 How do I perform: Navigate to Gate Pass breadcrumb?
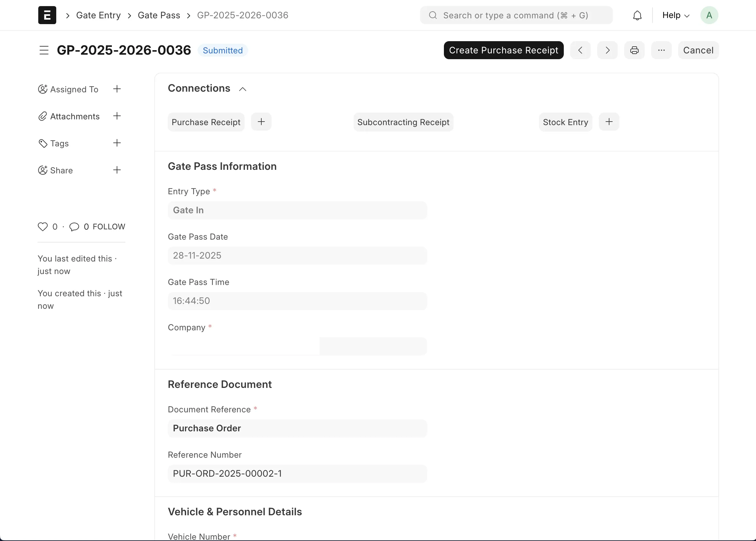coord(159,15)
